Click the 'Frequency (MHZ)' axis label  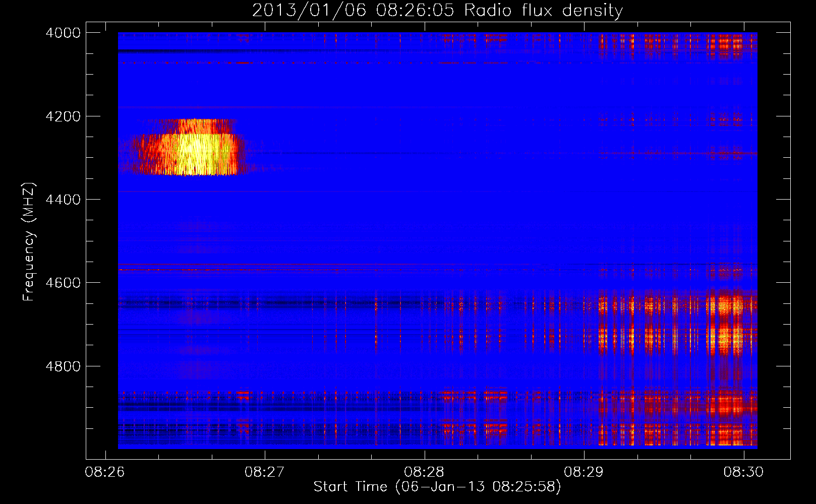(29, 242)
